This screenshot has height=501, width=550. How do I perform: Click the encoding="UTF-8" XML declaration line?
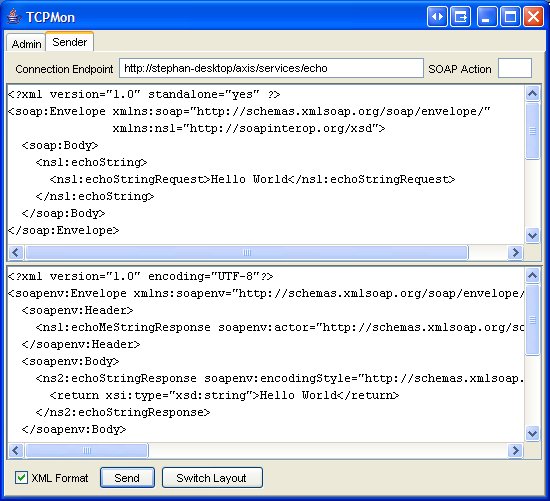[x=140, y=276]
